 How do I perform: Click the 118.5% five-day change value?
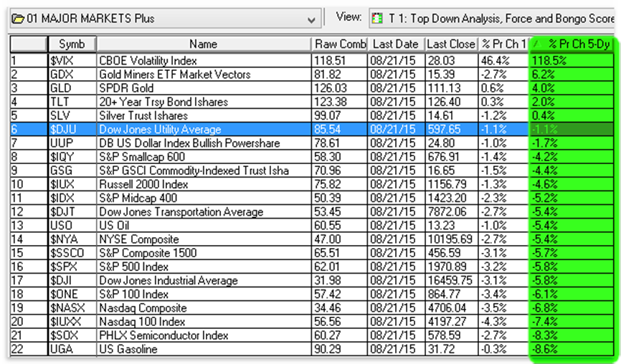(572, 60)
